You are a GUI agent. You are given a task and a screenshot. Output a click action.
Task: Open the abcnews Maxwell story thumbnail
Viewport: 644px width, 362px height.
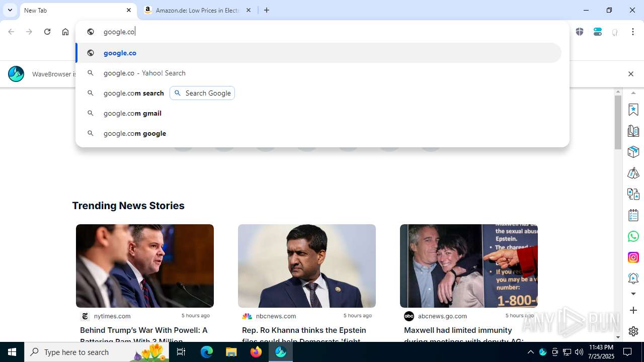(x=469, y=266)
